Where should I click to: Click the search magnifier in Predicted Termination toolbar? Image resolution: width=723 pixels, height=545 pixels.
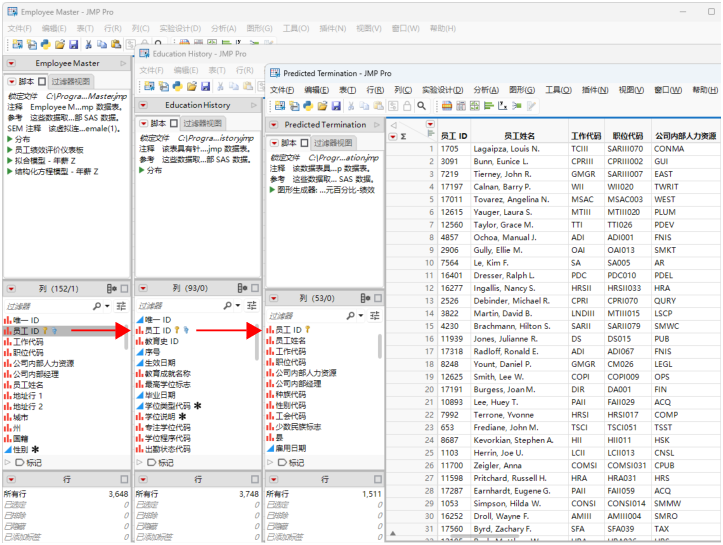click(421, 106)
